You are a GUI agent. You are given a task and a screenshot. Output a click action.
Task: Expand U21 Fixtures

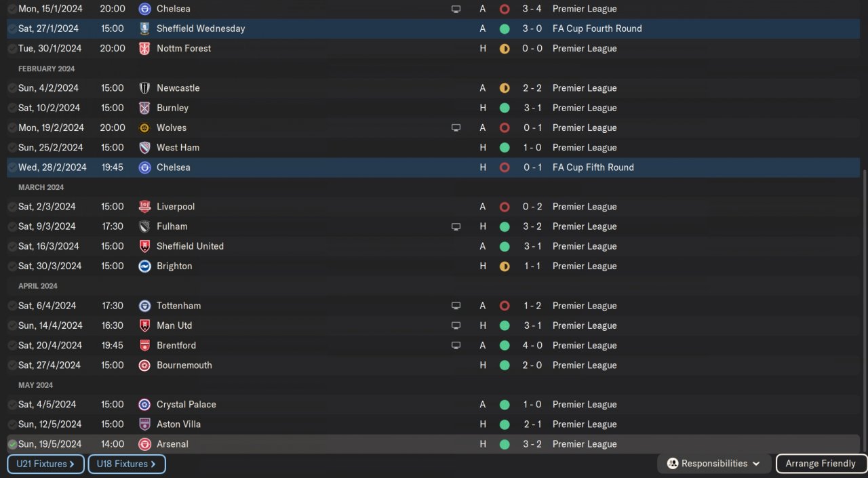pos(45,464)
